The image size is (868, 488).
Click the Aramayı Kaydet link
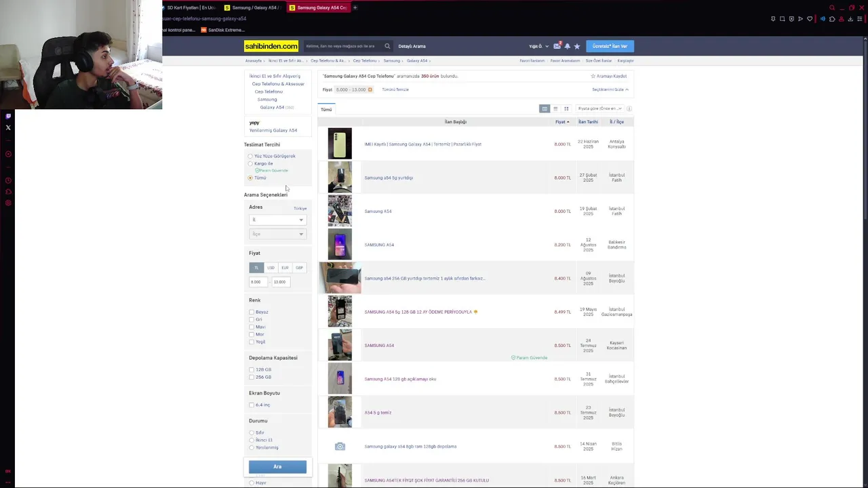click(x=609, y=76)
